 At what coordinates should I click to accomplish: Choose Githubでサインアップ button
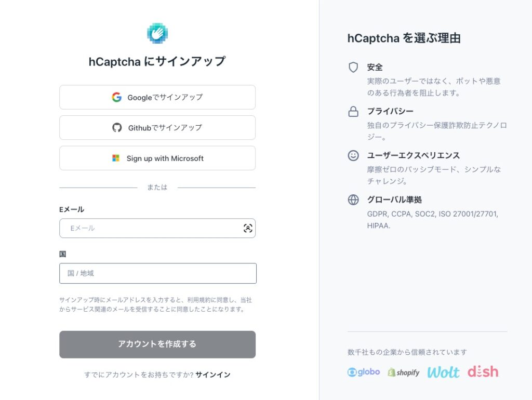point(157,128)
